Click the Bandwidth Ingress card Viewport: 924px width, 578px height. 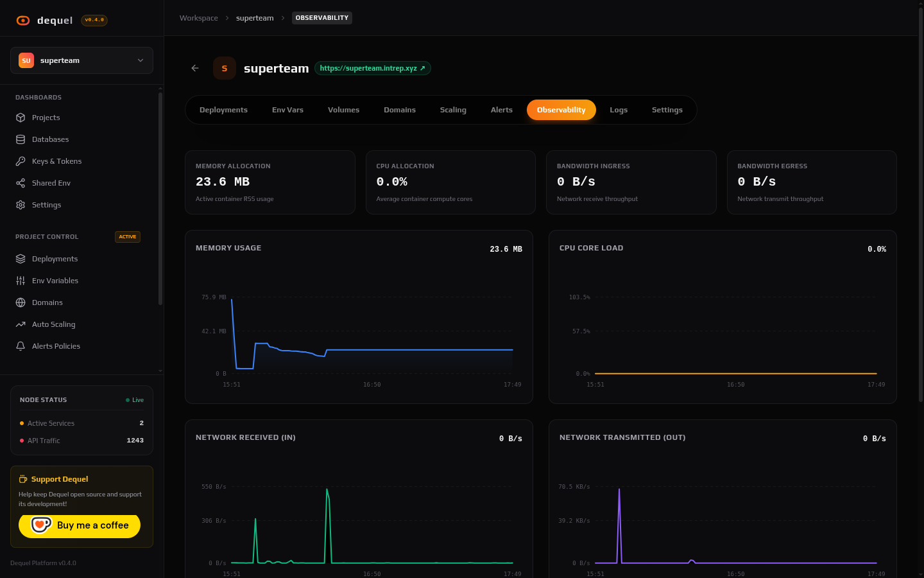point(631,182)
